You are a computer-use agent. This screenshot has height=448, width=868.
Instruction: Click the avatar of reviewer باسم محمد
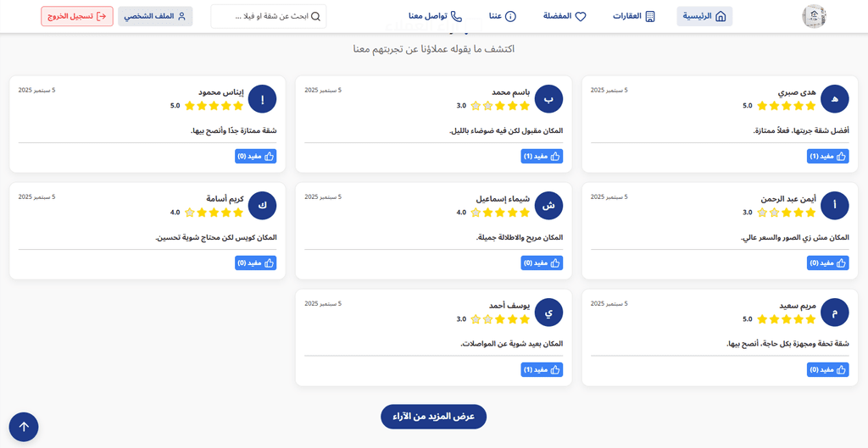pos(548,99)
